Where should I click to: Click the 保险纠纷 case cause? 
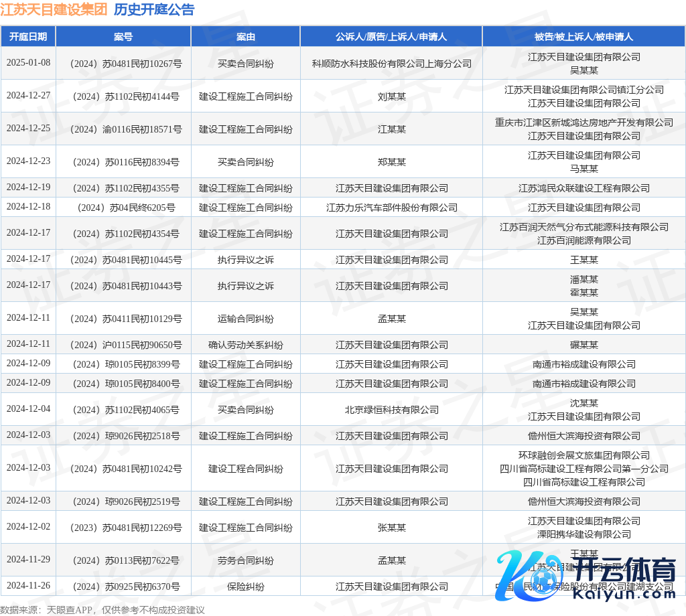[246, 587]
